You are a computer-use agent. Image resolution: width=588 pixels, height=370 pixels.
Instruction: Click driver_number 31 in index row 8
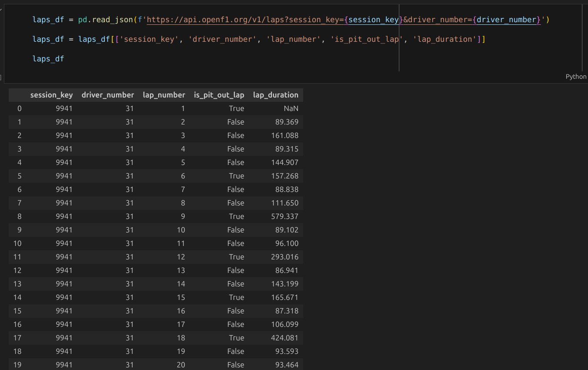tap(130, 216)
